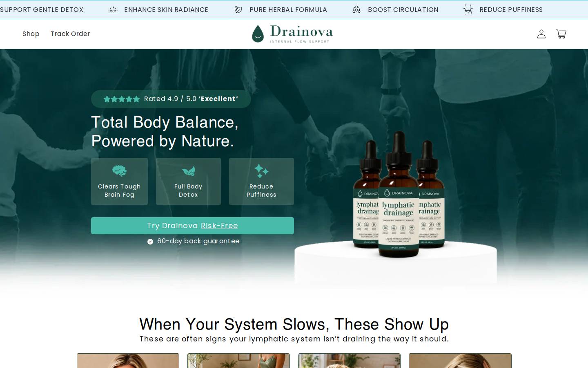The height and width of the screenshot is (368, 588).
Task: Open the account login icon
Action: [541, 34]
